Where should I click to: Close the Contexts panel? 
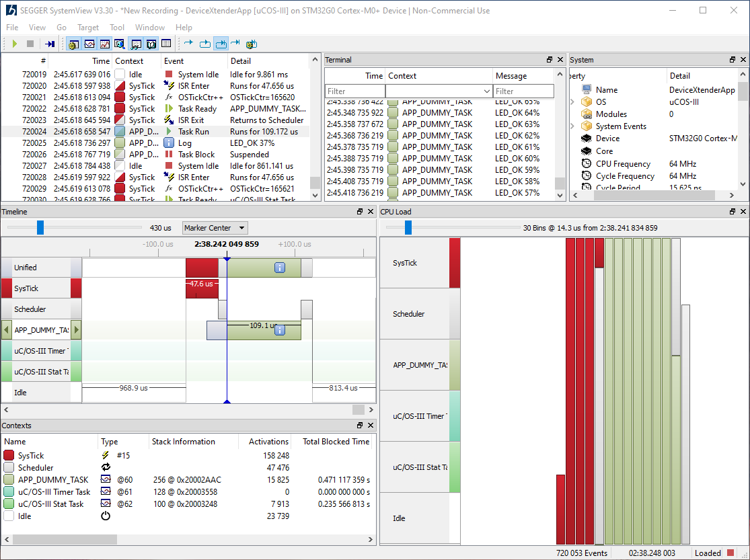(x=371, y=425)
